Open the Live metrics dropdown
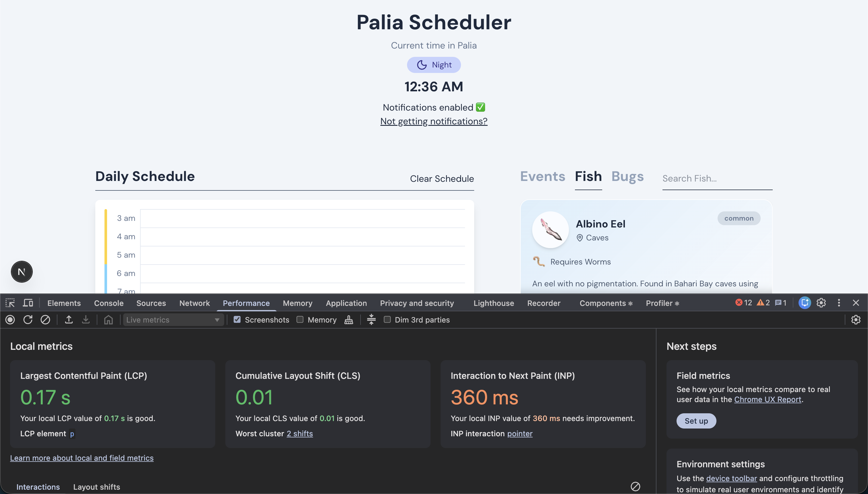The height and width of the screenshot is (494, 868). [173, 319]
